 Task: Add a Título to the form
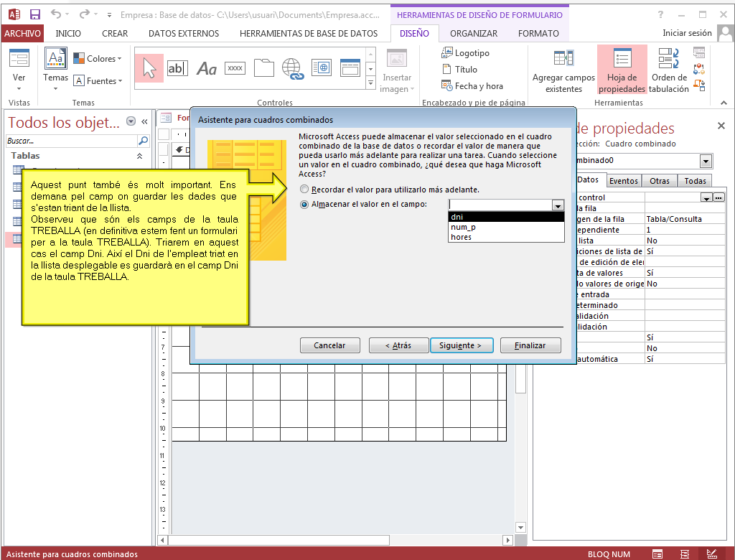pos(460,70)
